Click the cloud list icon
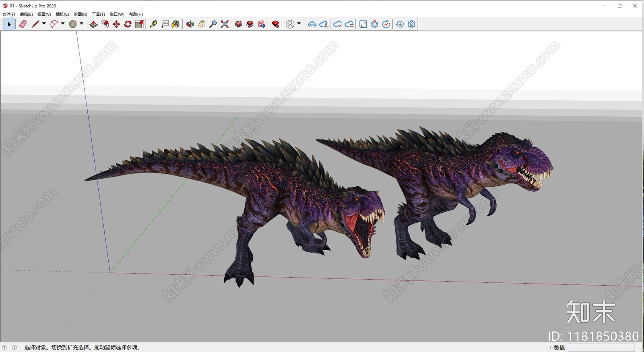Viewport: 644px width, 352px height. click(349, 25)
